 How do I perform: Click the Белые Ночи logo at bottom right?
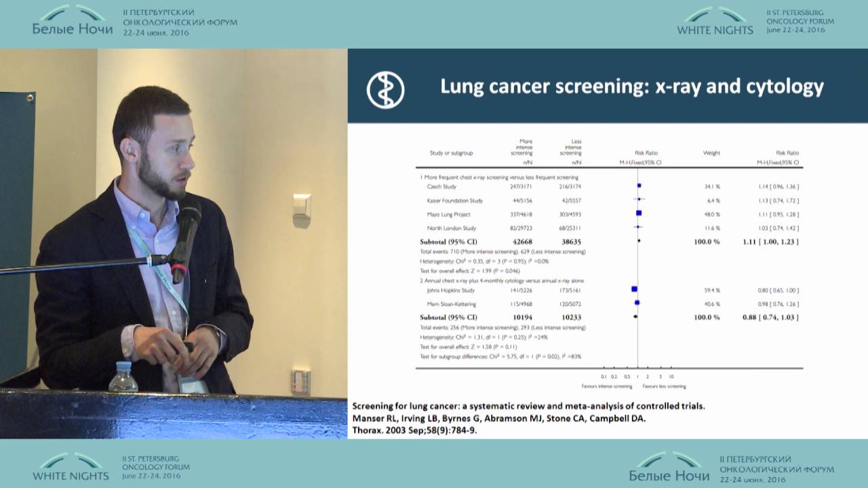pyautogui.click(x=669, y=467)
